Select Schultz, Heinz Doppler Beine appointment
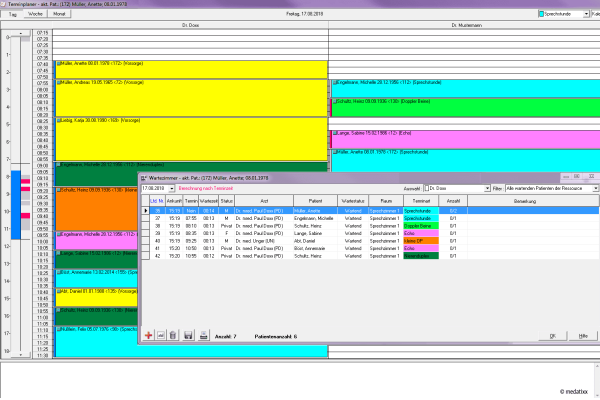 click(465, 108)
